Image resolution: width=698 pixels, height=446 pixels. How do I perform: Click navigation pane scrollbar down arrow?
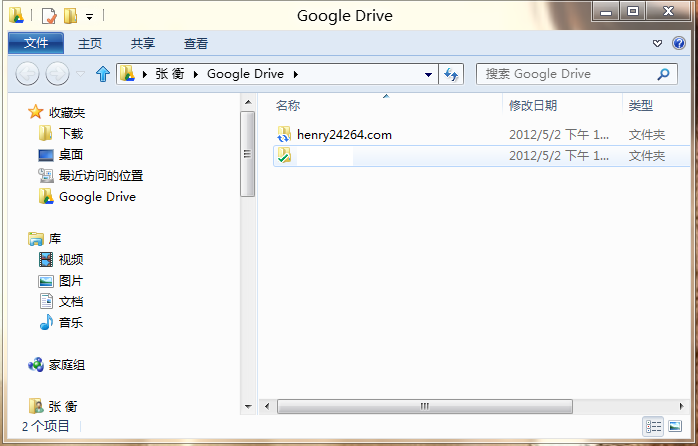[248, 406]
